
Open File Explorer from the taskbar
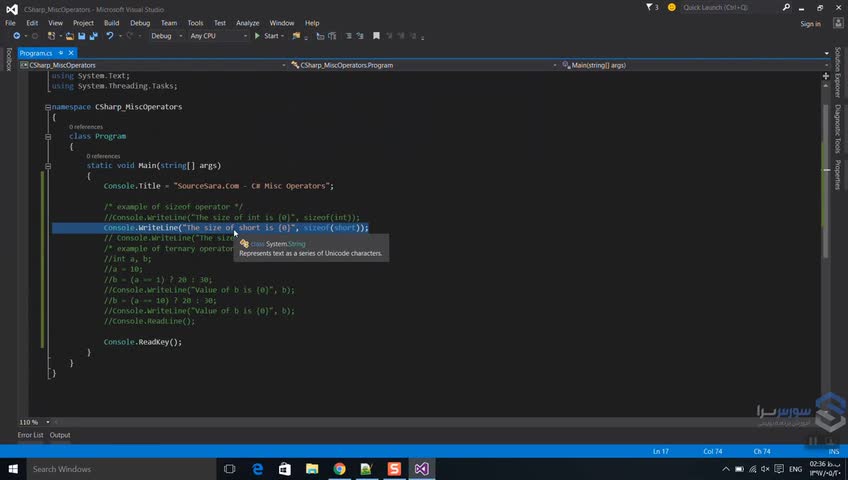312,469
